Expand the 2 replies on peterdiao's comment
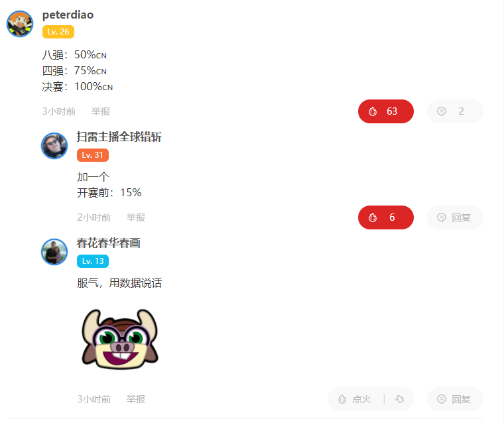Viewport: 504px width, 423px height. (x=455, y=111)
